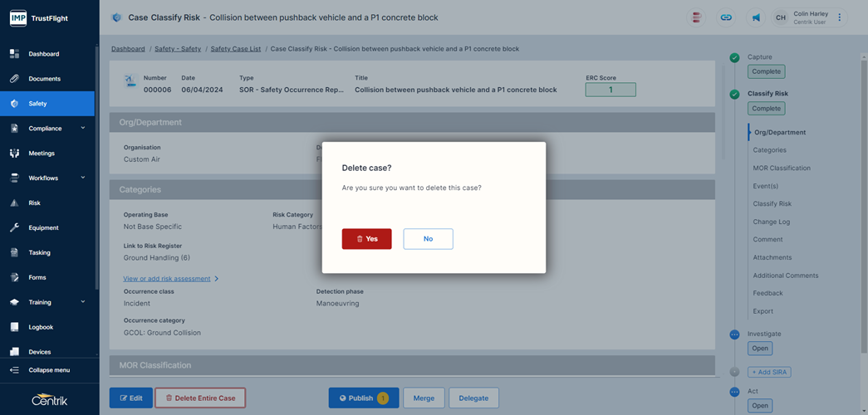Select Safety in the sidebar

click(47, 104)
